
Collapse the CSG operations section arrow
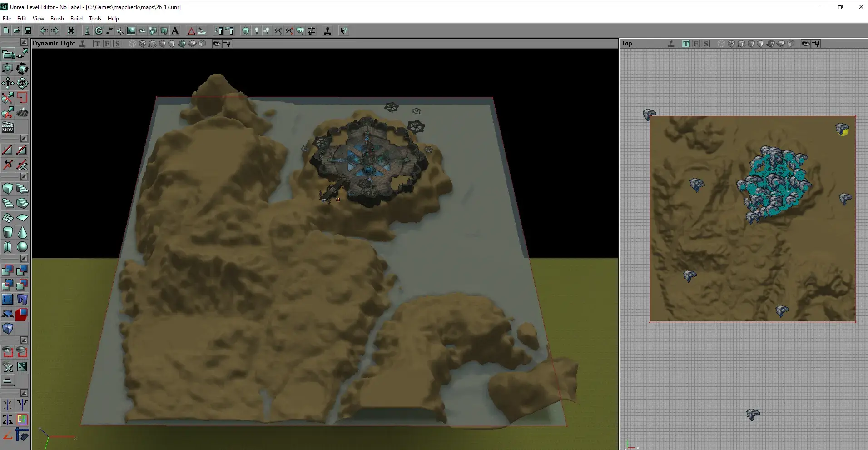click(x=24, y=258)
